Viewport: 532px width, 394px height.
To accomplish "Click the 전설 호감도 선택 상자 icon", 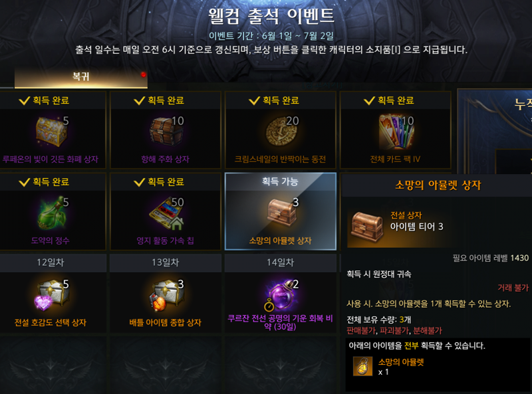I will (x=51, y=295).
